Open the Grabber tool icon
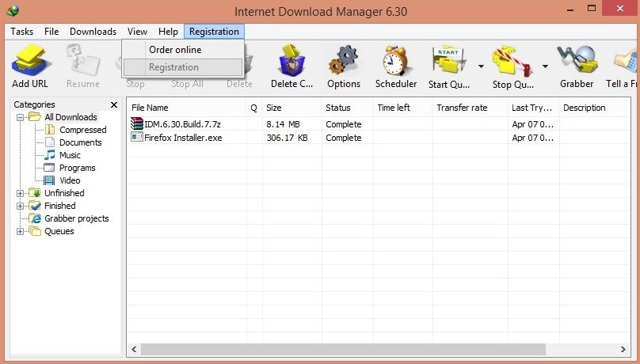640x364 pixels. [577, 60]
